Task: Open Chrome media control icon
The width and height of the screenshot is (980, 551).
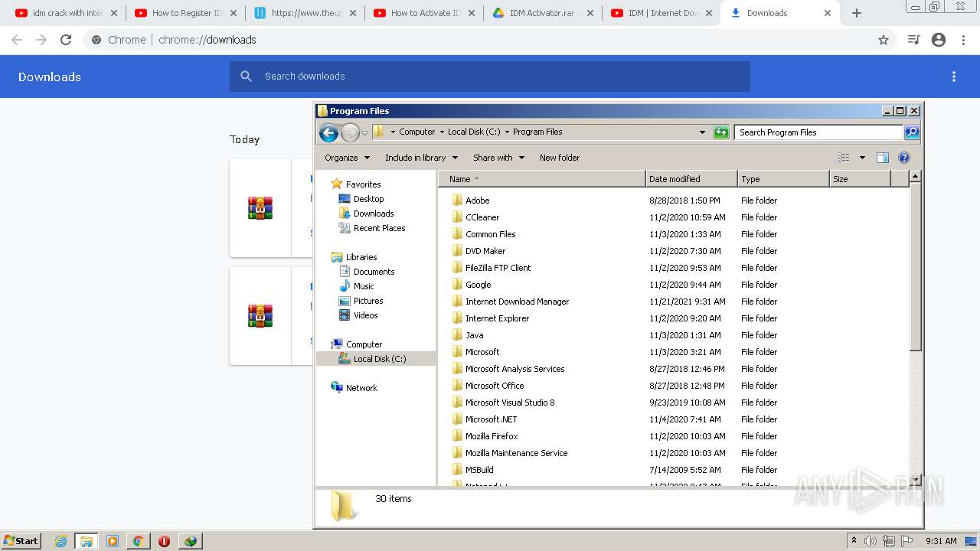Action: click(913, 40)
